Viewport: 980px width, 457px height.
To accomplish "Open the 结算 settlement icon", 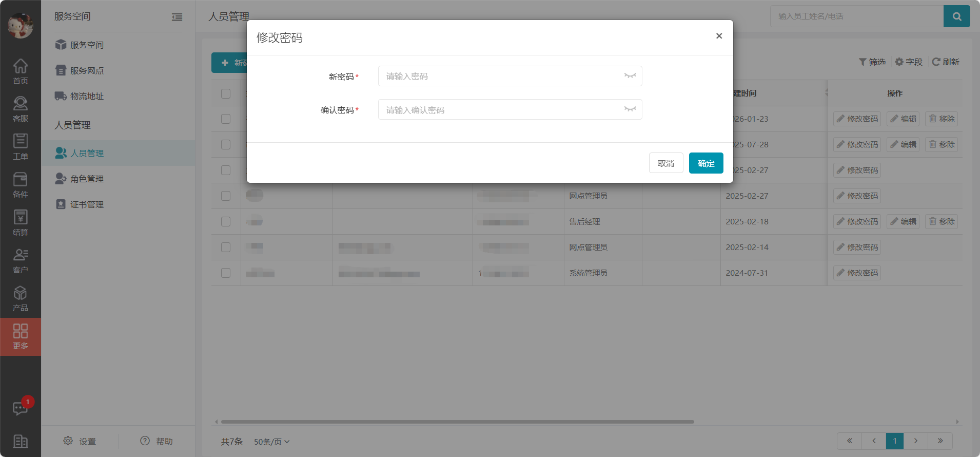I will 21,223.
